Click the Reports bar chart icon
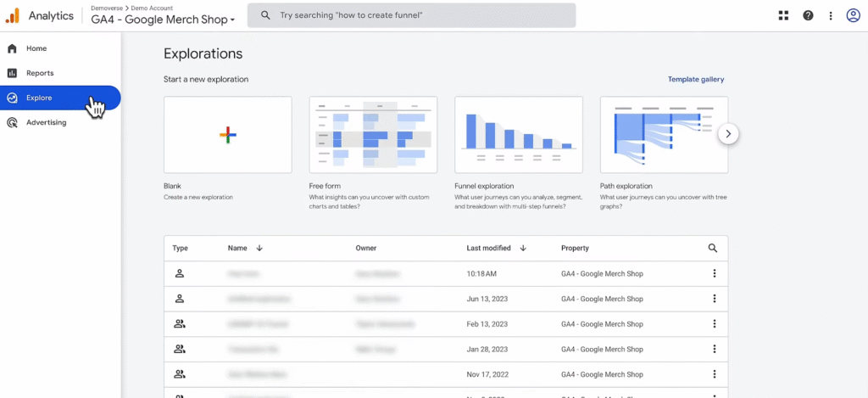This screenshot has width=868, height=398. coord(12,73)
